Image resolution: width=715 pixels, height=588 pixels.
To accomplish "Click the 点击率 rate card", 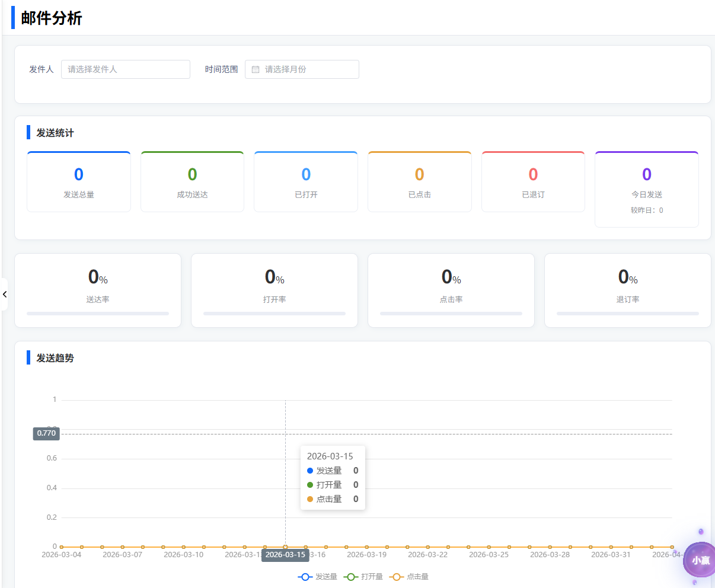I will coord(451,290).
